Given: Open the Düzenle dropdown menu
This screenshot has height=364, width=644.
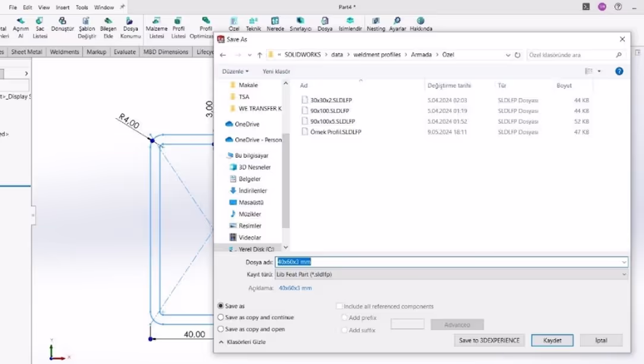Looking at the screenshot, I should pyautogui.click(x=235, y=71).
